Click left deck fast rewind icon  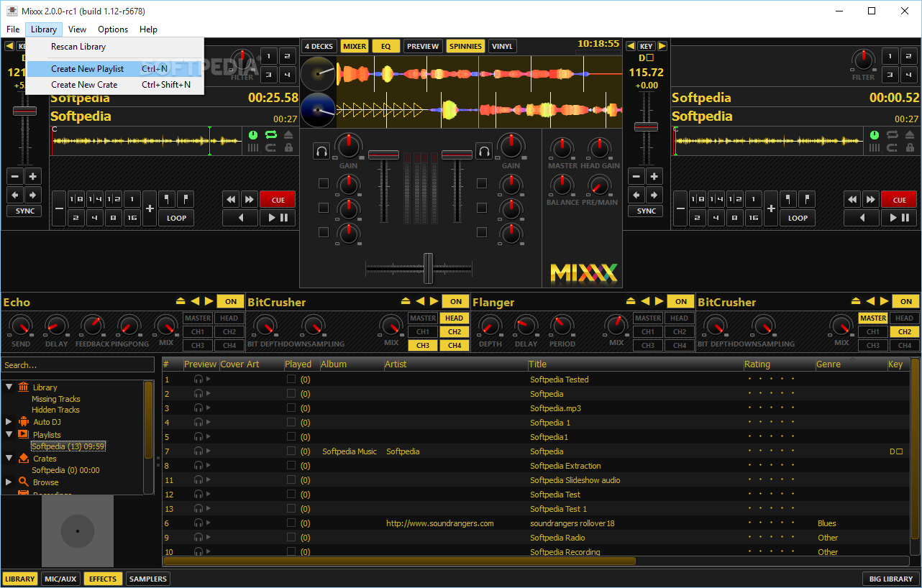(x=231, y=199)
